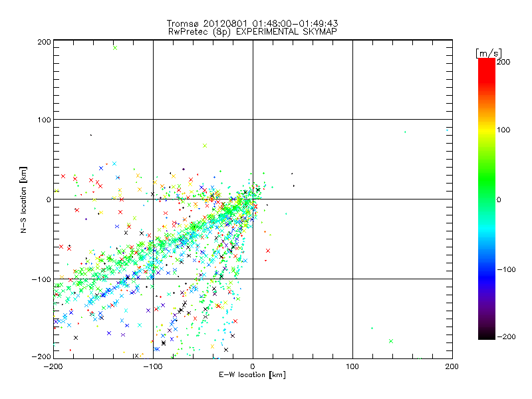Click the x-axis tick label '0'
This screenshot has width=532, height=399.
(x=253, y=366)
